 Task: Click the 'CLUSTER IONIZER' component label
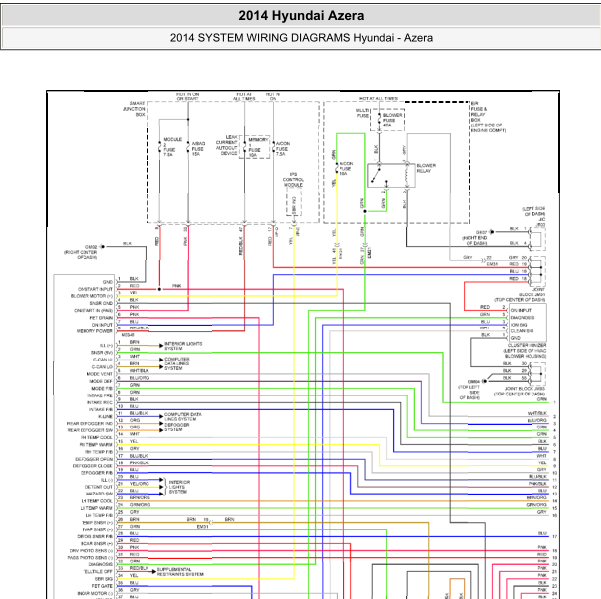coord(527,345)
